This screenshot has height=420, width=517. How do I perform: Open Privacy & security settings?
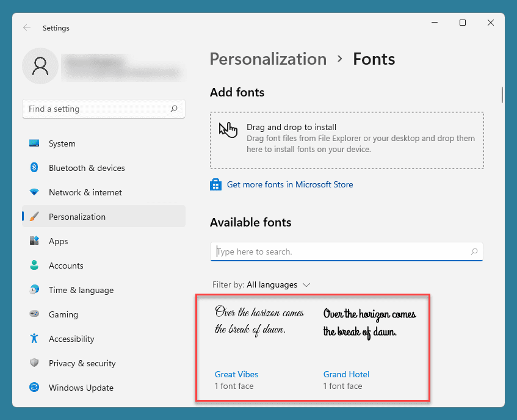(104, 363)
